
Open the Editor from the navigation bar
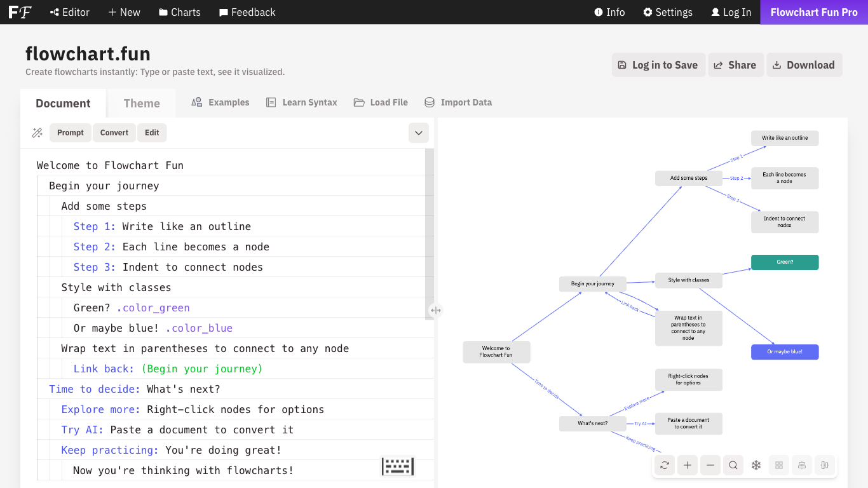pyautogui.click(x=69, y=12)
